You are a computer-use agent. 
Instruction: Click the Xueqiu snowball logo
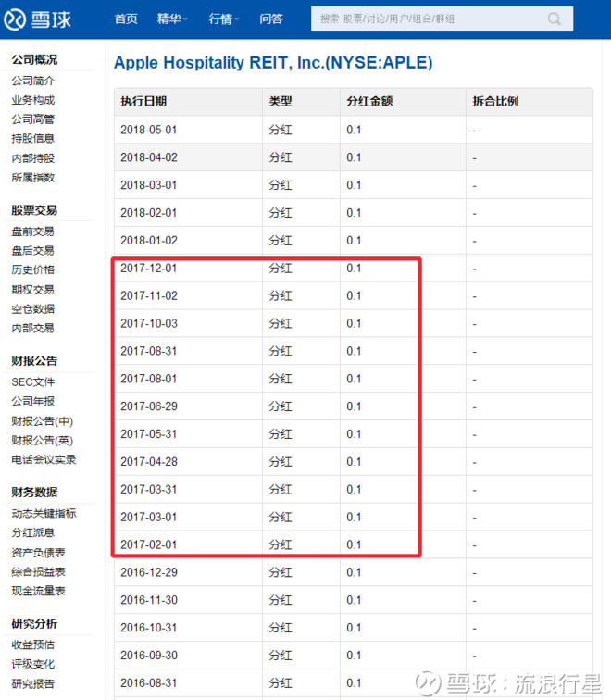37,19
